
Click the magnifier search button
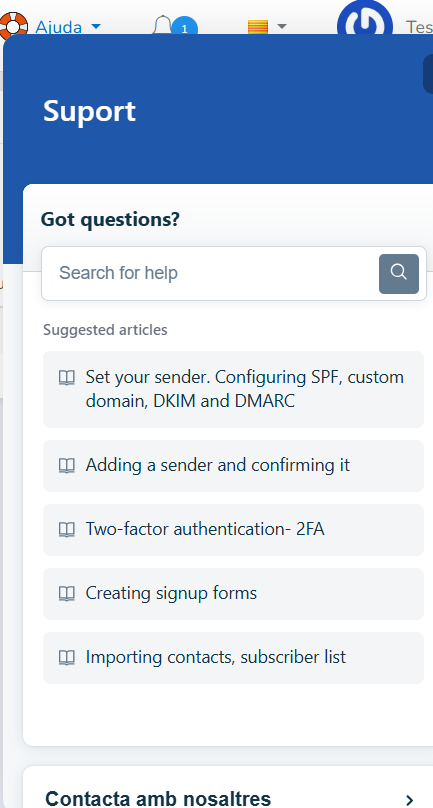(399, 274)
